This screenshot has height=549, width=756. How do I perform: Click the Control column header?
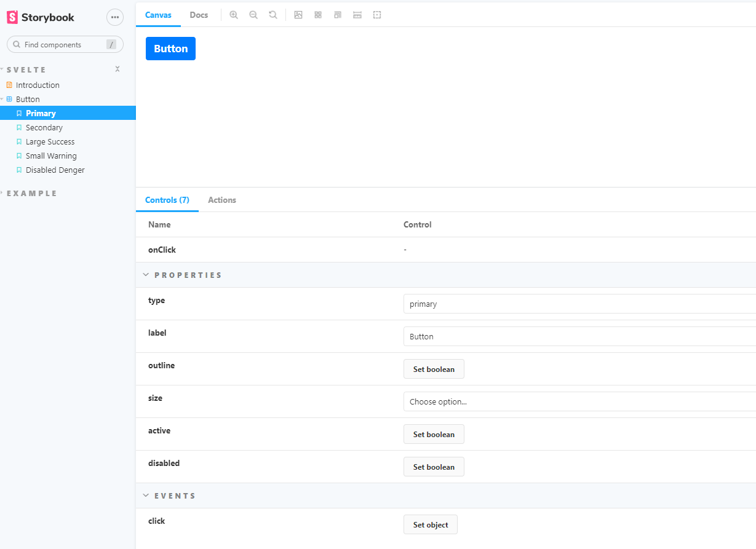coord(418,224)
